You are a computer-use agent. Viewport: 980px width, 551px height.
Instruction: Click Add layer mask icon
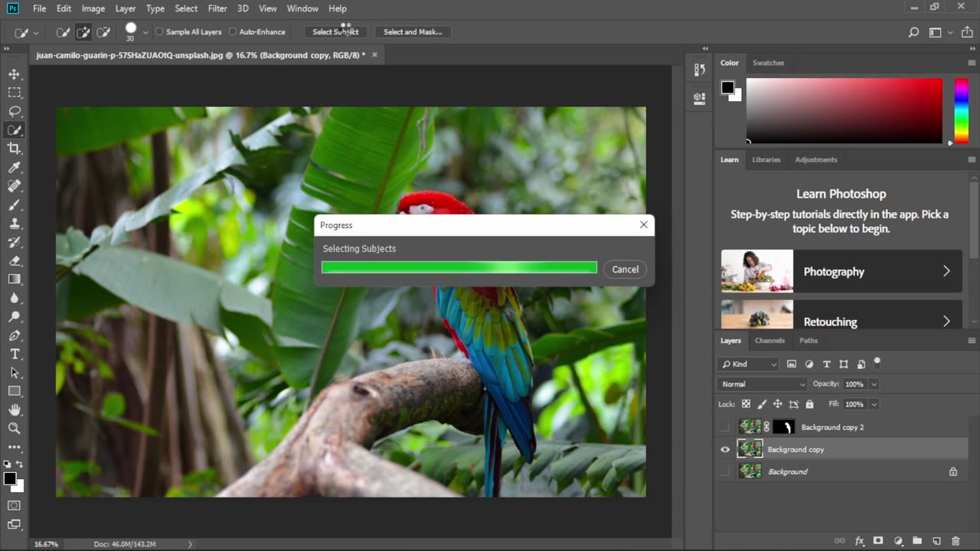pyautogui.click(x=878, y=541)
